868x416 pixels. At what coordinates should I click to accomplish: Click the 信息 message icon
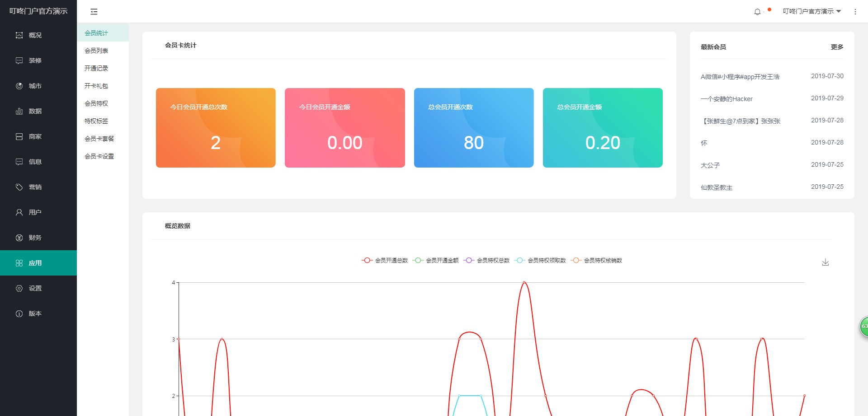pos(19,162)
